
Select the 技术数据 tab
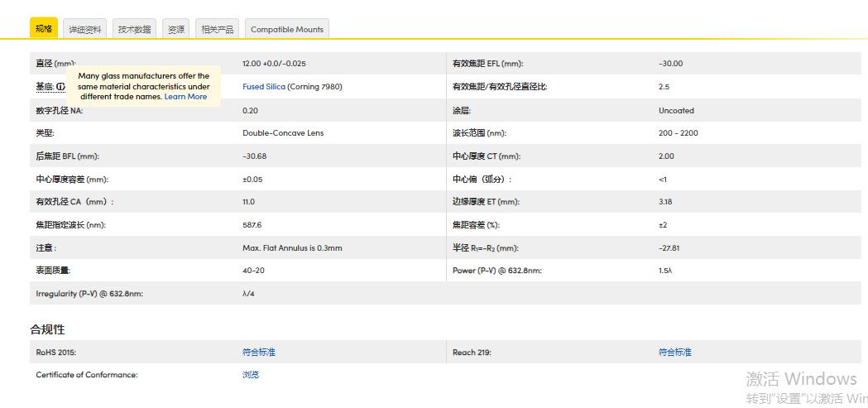[134, 29]
